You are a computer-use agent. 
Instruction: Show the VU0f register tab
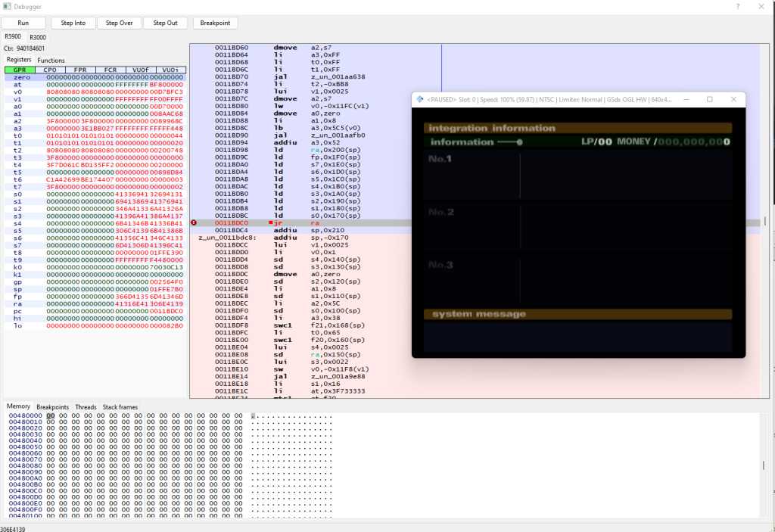pos(140,70)
